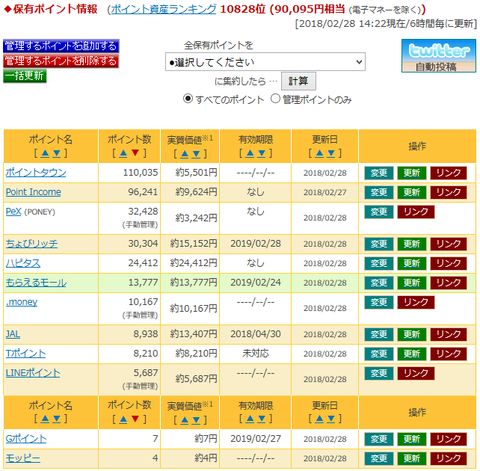Sort 更新日 ascending in top header
Viewport: 480px width, 471px height.
pos(319,153)
